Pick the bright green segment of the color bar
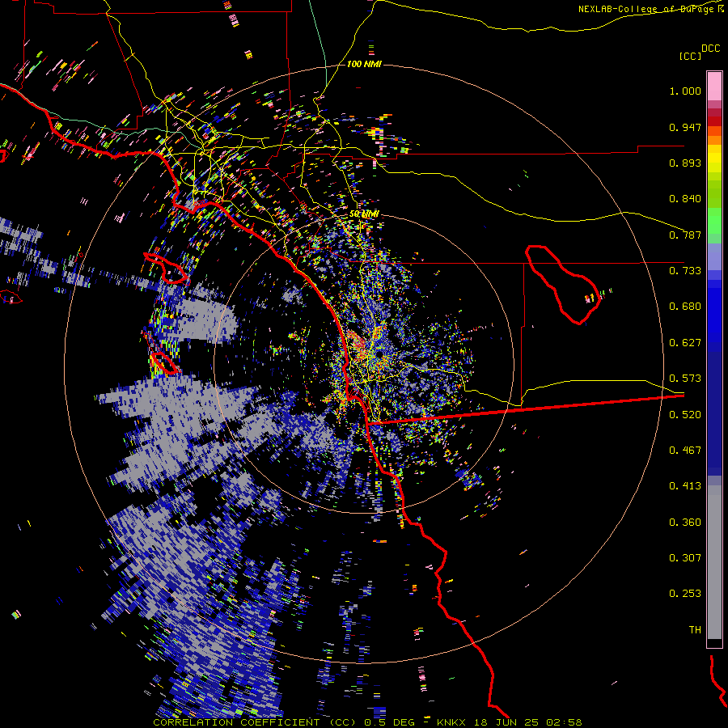This screenshot has width=728, height=728. click(714, 221)
